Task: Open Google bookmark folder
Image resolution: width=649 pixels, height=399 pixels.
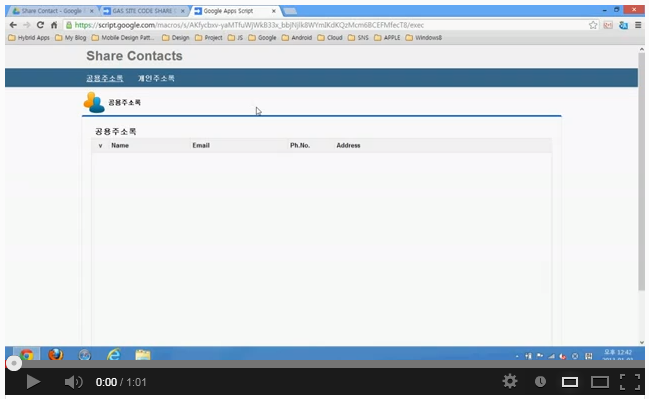Action: [262, 38]
